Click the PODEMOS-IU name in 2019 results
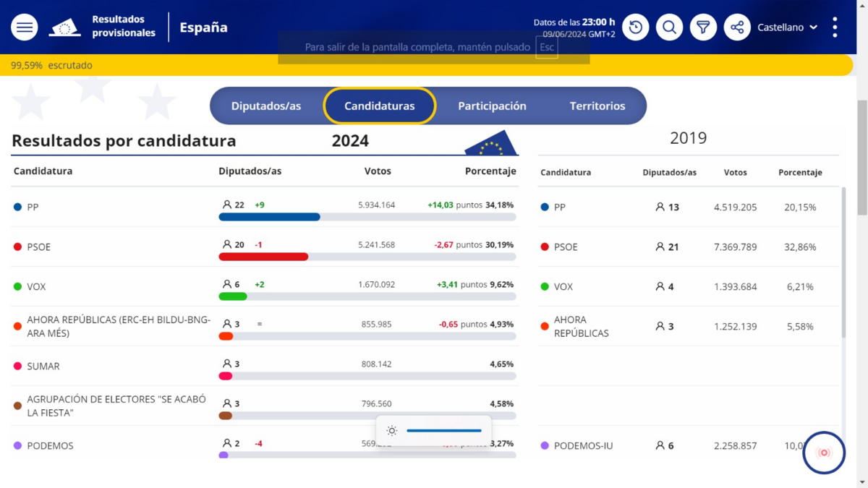 coord(583,445)
